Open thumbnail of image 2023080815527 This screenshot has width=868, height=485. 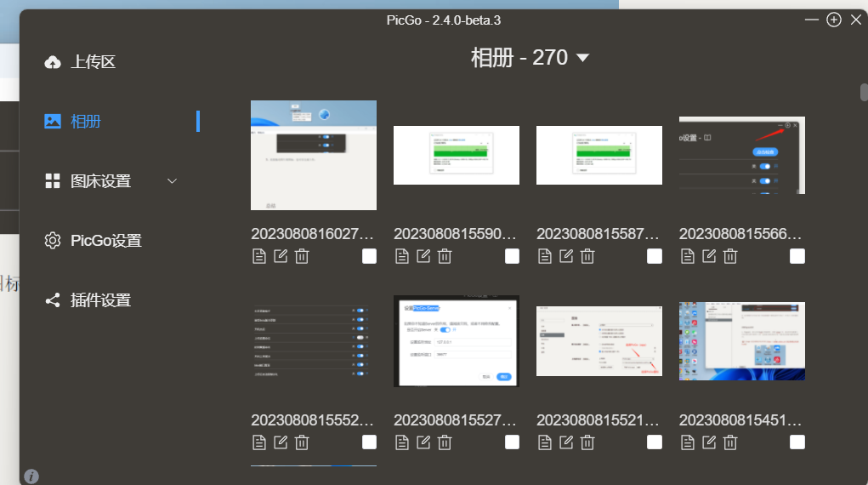coord(457,341)
